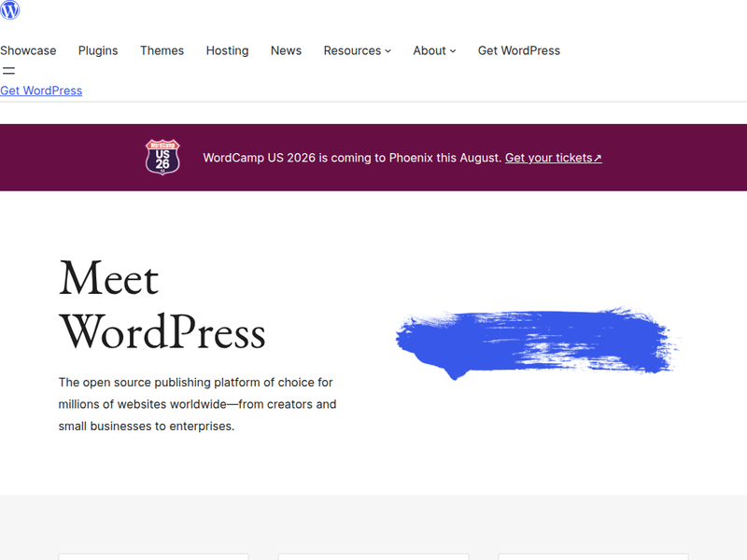Go to the Plugins page
This screenshot has width=747, height=560.
click(x=98, y=50)
